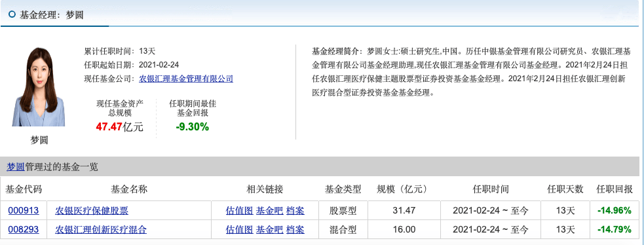This screenshot has width=644, height=245.
Task: Select 13天 tenure days for fund 008293
Action: coord(565,229)
